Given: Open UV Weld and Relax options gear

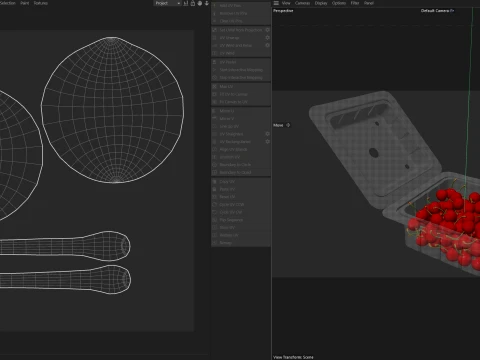Looking at the screenshot, I should [x=267, y=45].
